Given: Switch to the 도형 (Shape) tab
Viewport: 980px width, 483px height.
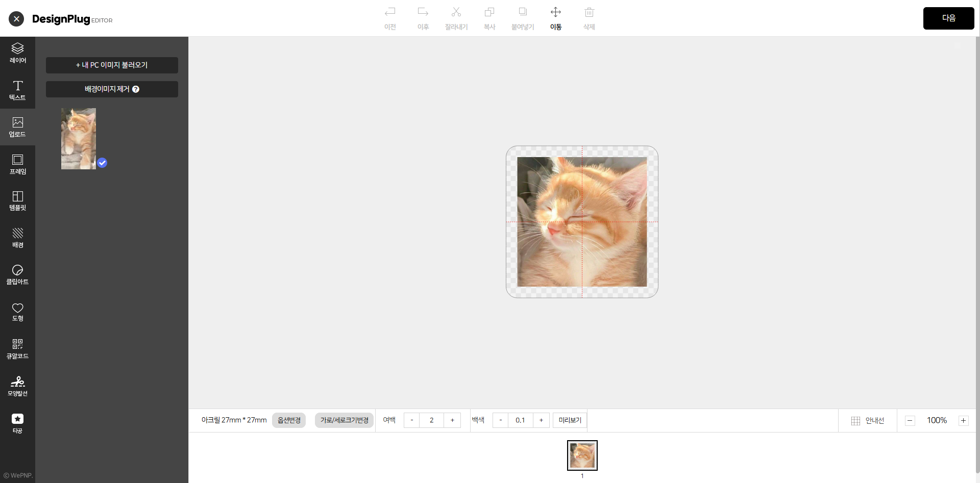Looking at the screenshot, I should click(x=17, y=312).
